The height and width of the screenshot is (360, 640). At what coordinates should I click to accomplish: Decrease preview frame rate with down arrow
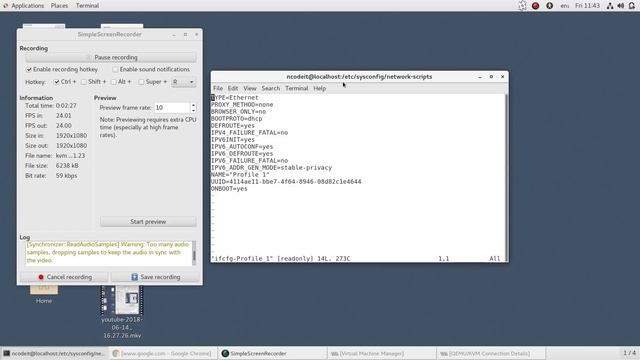[x=193, y=111]
